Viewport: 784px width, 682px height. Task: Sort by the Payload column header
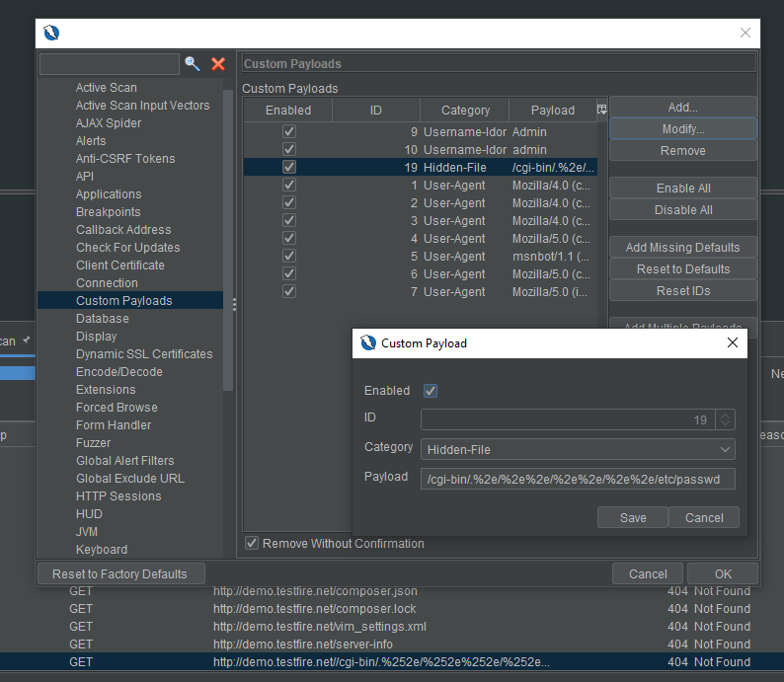click(553, 110)
